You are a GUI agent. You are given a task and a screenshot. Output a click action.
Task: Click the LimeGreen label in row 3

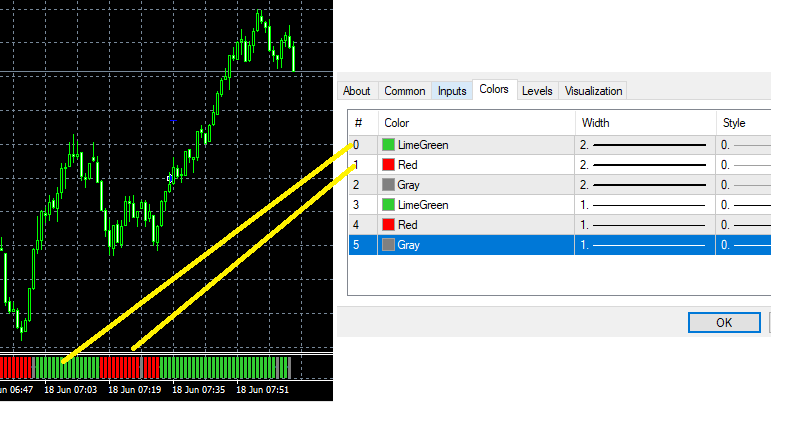[x=423, y=205]
